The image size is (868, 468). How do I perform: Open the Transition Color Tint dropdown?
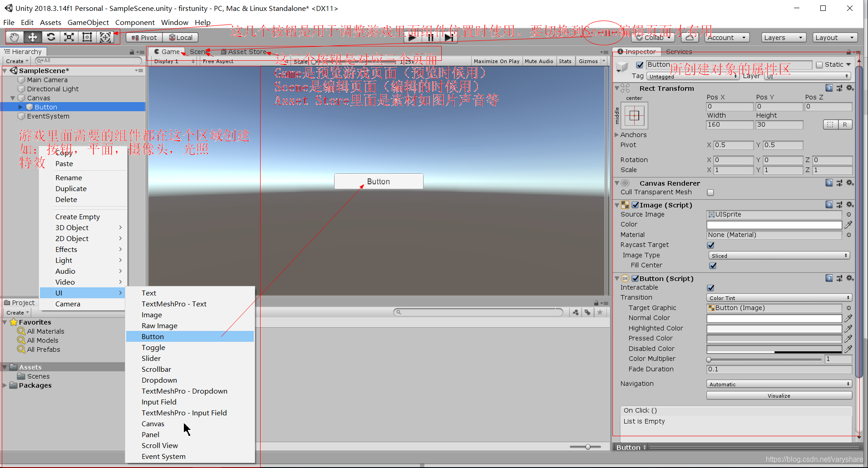coord(779,298)
